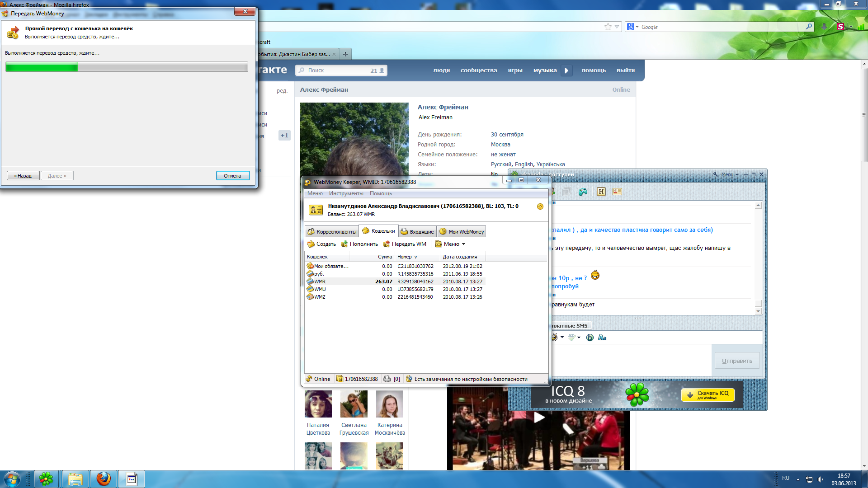
Task: Click Скачать ICQ banner button
Action: click(x=708, y=395)
